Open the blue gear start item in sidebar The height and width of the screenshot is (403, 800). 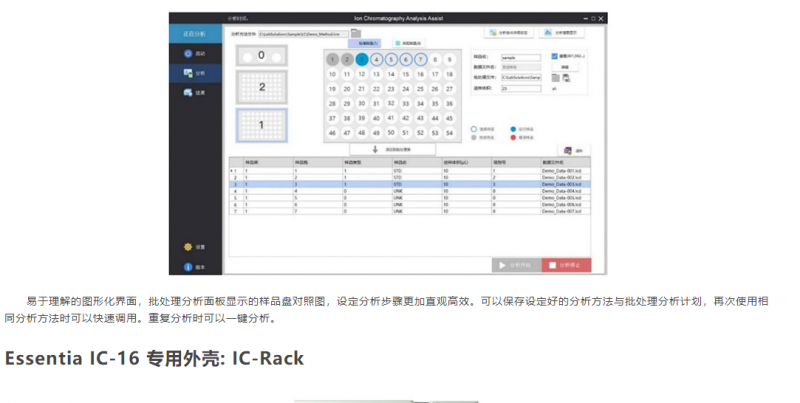(x=195, y=54)
